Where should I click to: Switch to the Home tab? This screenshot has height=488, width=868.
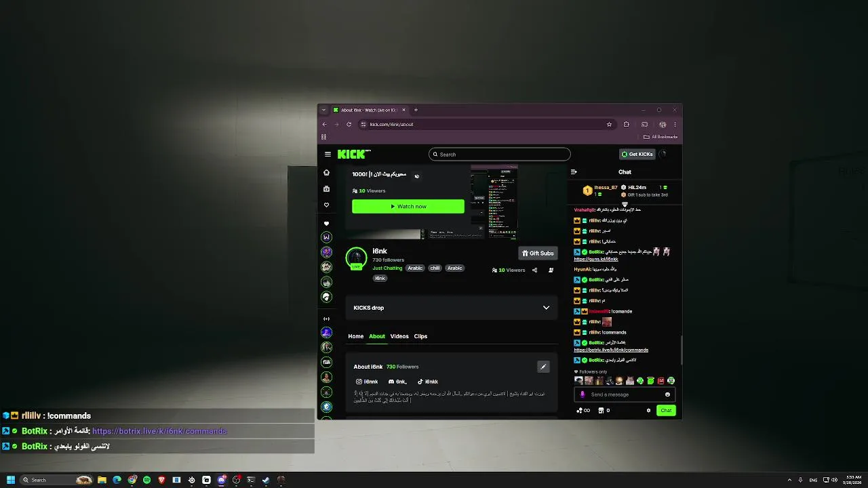point(356,336)
